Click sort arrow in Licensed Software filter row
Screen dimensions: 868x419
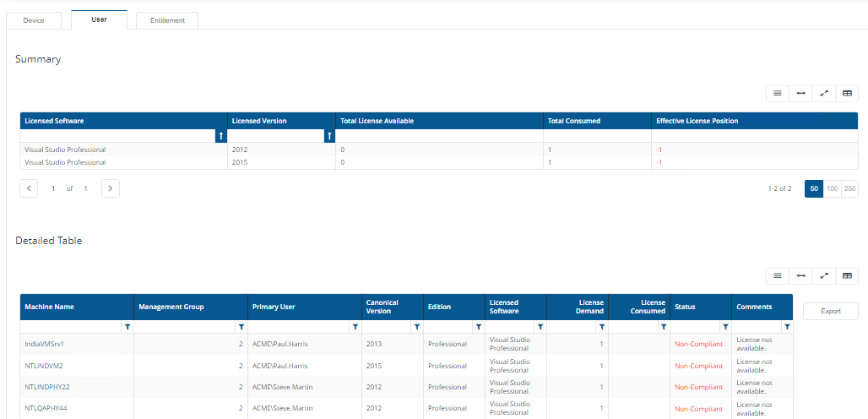[x=221, y=136]
